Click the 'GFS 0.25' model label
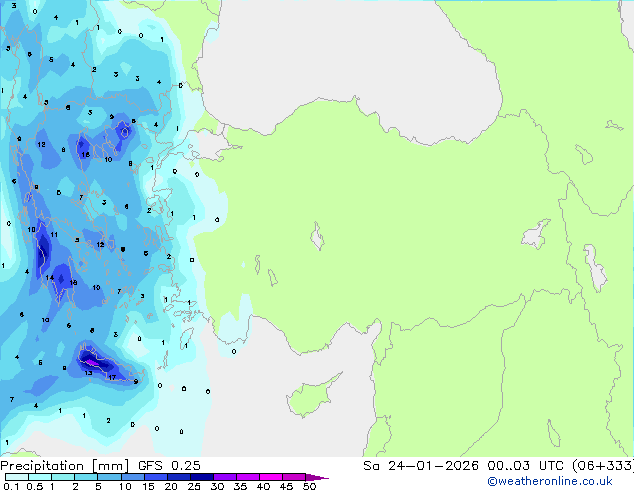The height and width of the screenshot is (490, 634). [169, 466]
